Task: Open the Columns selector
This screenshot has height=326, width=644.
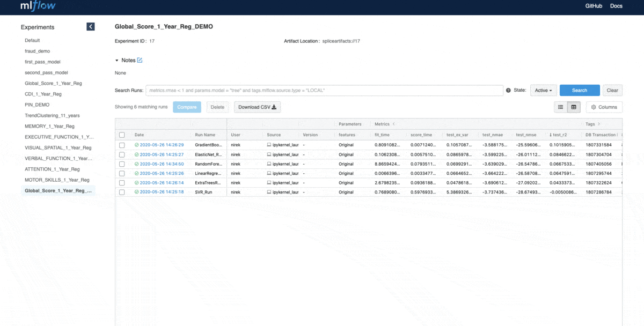Action: pyautogui.click(x=604, y=107)
